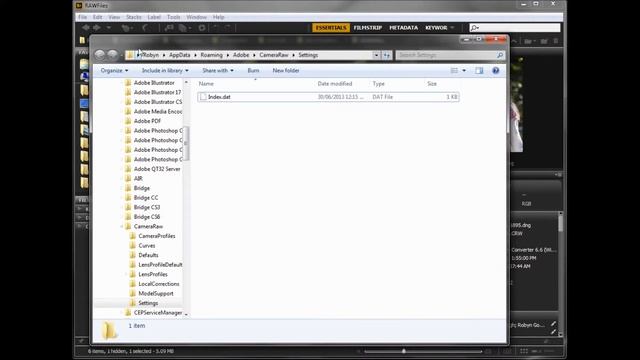Click the Burn button
The image size is (640, 360).
click(253, 71)
